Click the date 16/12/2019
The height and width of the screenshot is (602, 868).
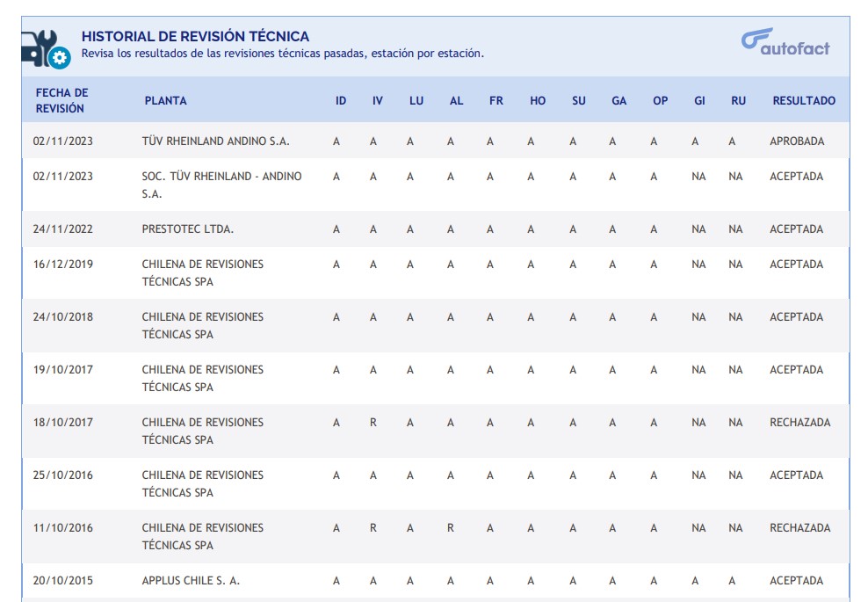(62, 265)
